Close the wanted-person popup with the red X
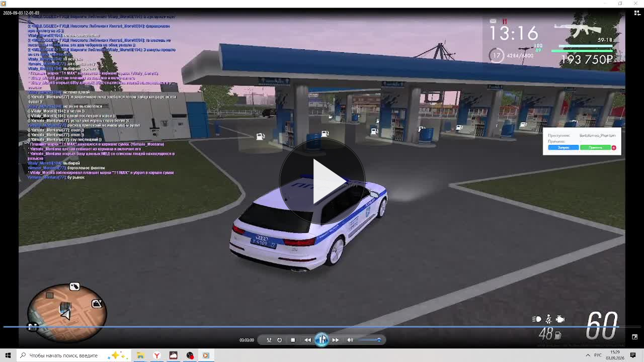The height and width of the screenshot is (362, 644). [614, 147]
